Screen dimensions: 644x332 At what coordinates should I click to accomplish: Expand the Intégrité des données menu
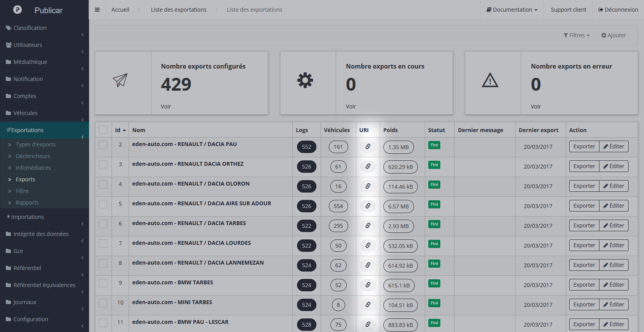[x=45, y=234]
